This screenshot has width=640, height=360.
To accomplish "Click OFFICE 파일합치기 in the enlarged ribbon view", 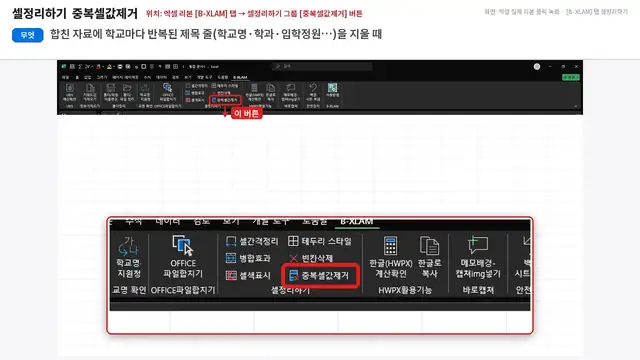I will click(x=183, y=256).
